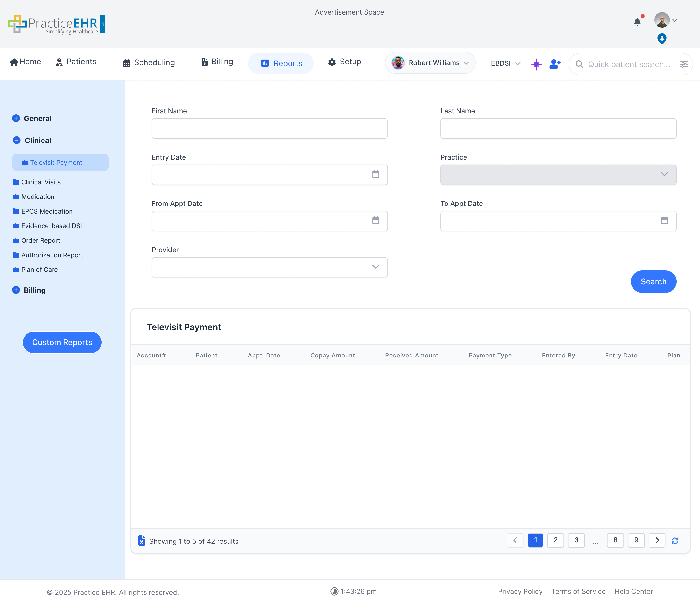The height and width of the screenshot is (605, 700).
Task: Click the notification bell icon
Action: click(x=637, y=22)
